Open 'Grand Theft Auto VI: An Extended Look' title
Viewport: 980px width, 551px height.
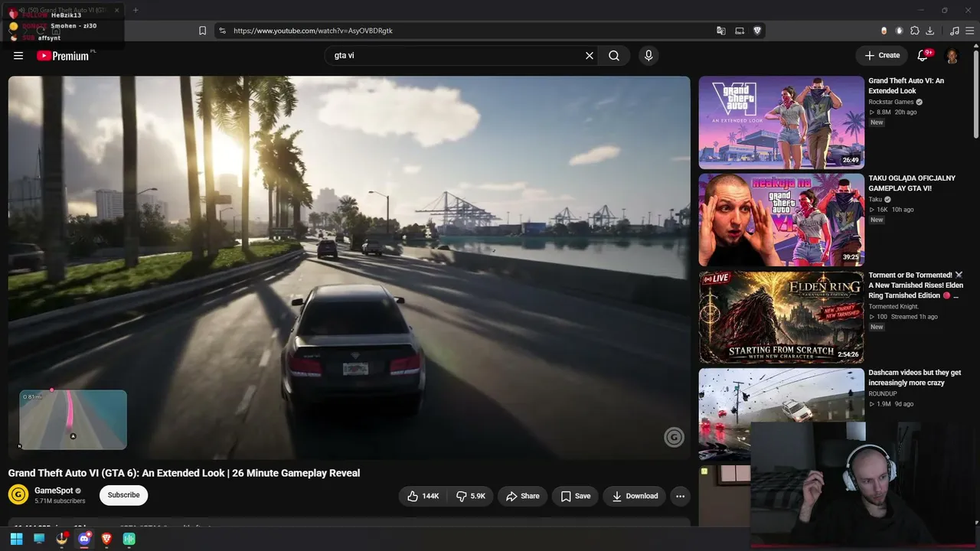click(906, 86)
